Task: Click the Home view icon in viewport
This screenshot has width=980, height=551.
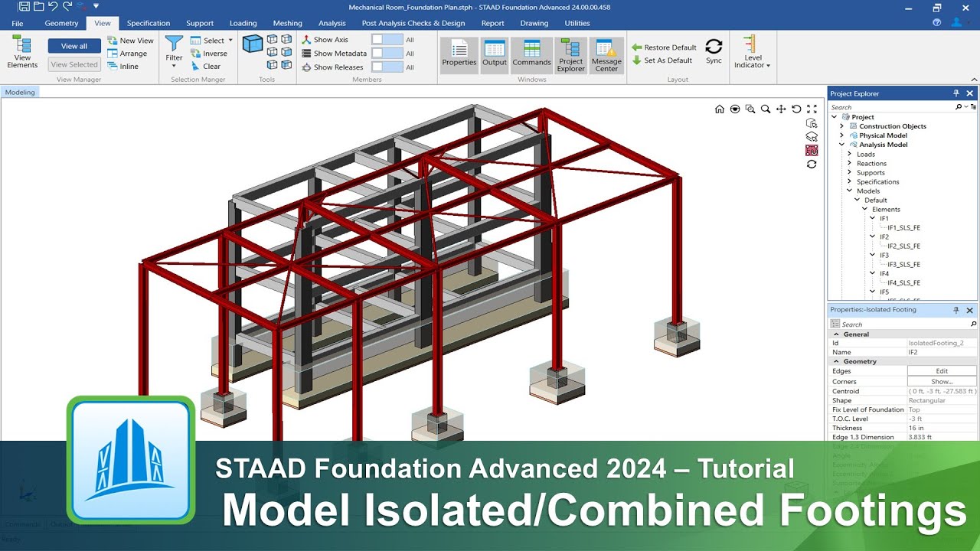Action: point(720,109)
